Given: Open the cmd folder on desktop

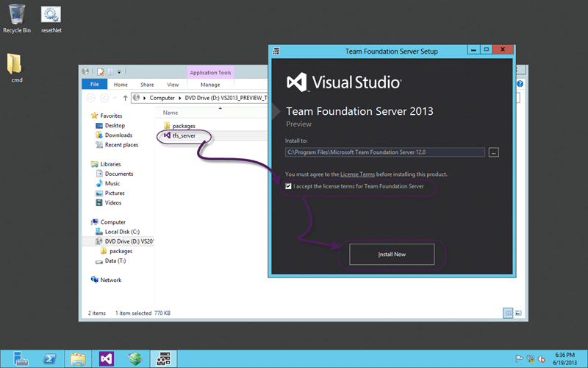Looking at the screenshot, I should pos(15,68).
